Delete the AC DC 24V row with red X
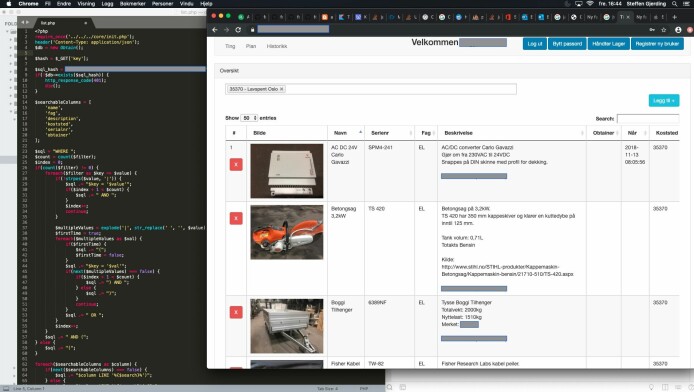The image size is (694, 392). point(236,165)
